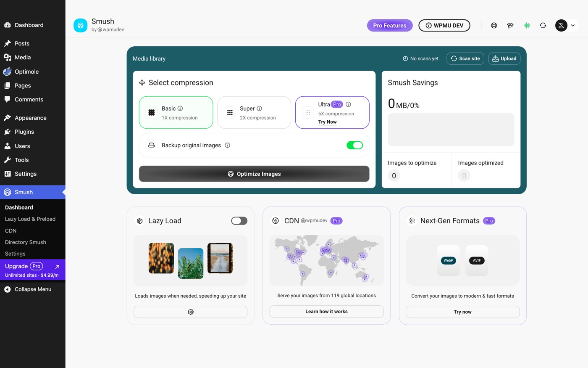Click the Optimize Images button
Image resolution: width=588 pixels, height=368 pixels.
coord(254,174)
